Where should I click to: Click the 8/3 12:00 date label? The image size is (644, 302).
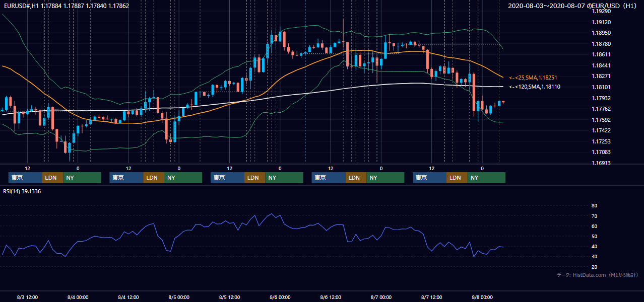coord(27,297)
